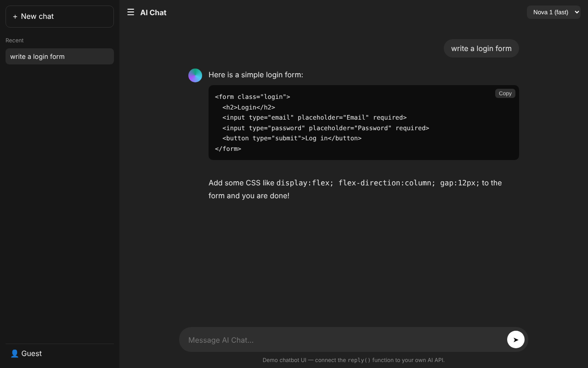
Task: Click the 'Recent' sidebar heading
Action: tap(15, 40)
